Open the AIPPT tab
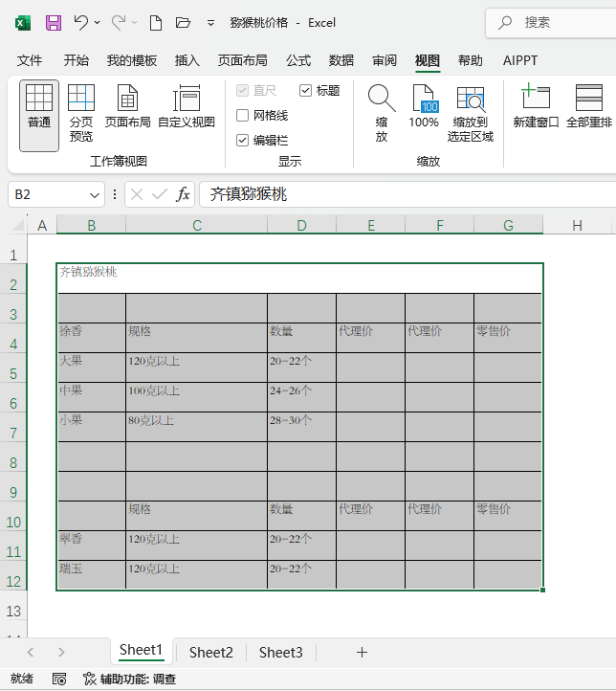The height and width of the screenshot is (691, 616). 520,60
